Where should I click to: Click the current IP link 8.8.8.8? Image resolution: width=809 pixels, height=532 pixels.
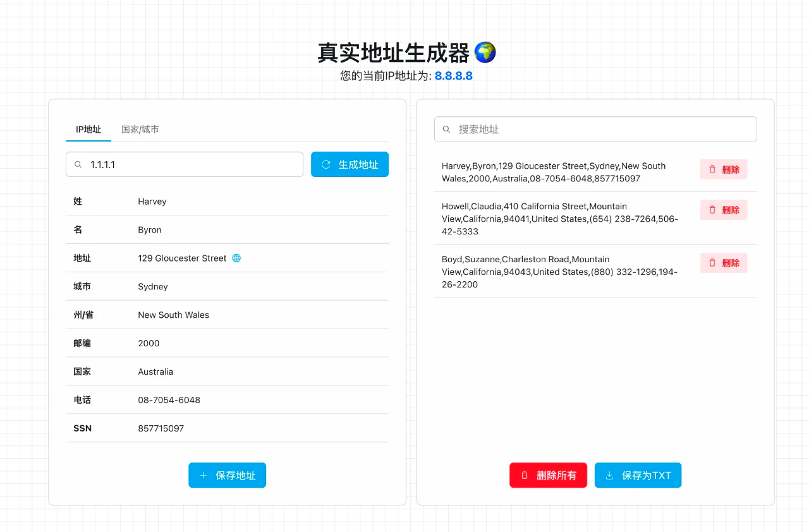pos(454,76)
